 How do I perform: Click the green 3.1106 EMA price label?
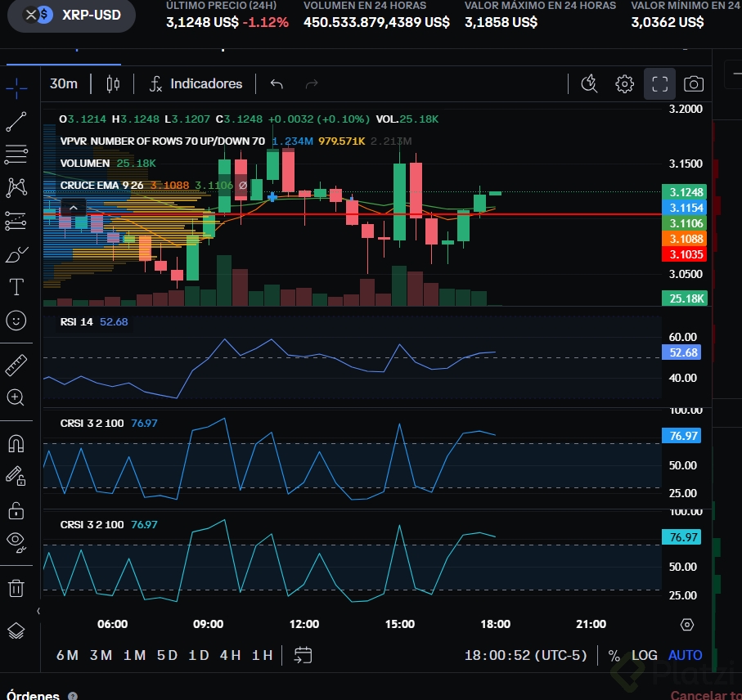coord(684,223)
